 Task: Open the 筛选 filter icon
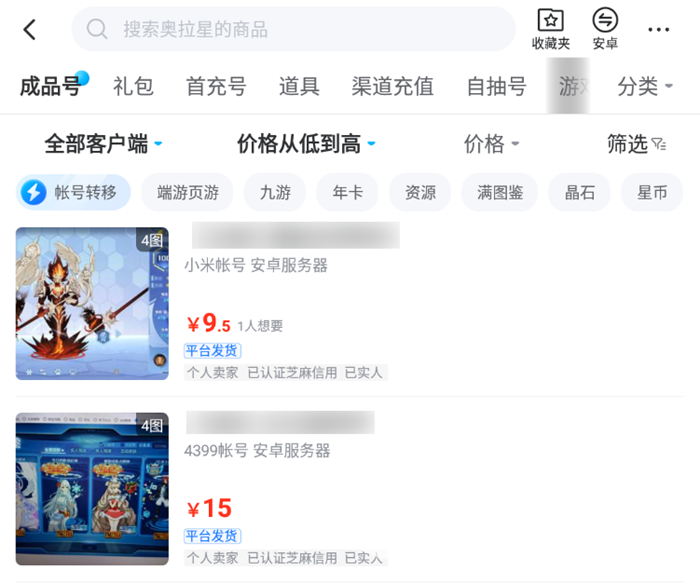coord(659,144)
